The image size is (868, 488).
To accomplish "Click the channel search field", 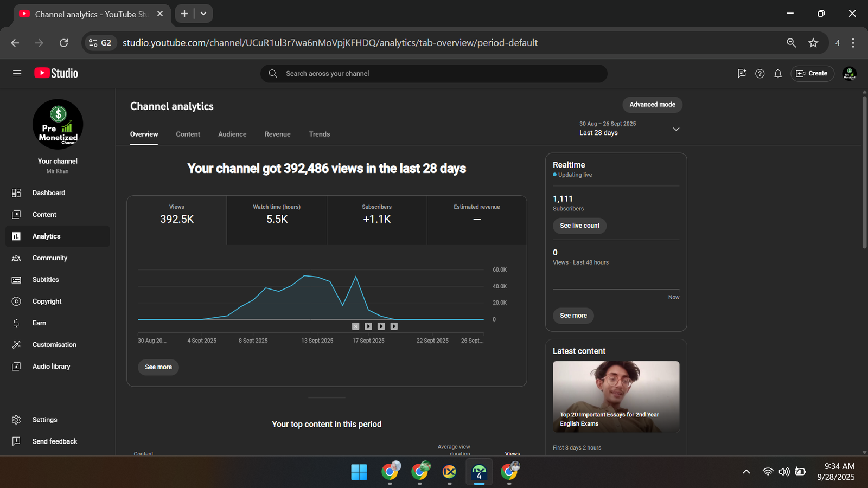I will coord(434,74).
